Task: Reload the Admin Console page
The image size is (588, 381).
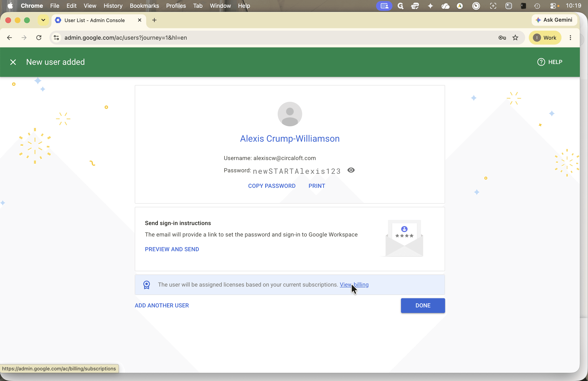Action: [x=39, y=38]
